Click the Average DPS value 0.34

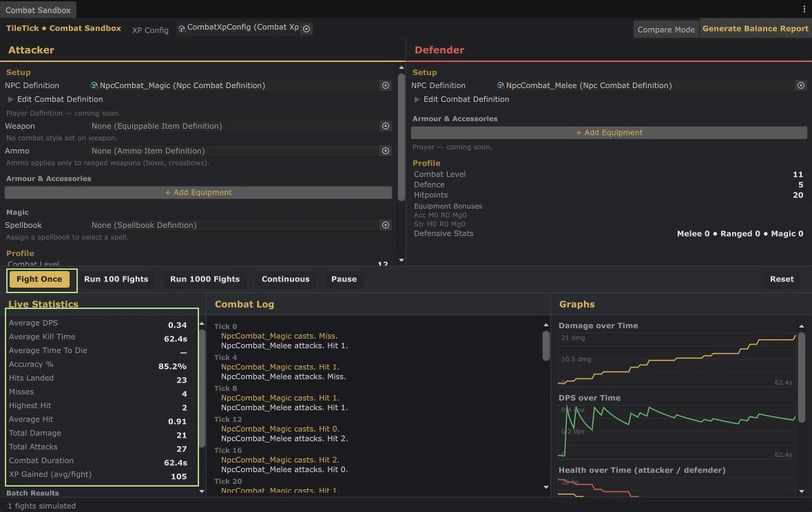point(177,325)
